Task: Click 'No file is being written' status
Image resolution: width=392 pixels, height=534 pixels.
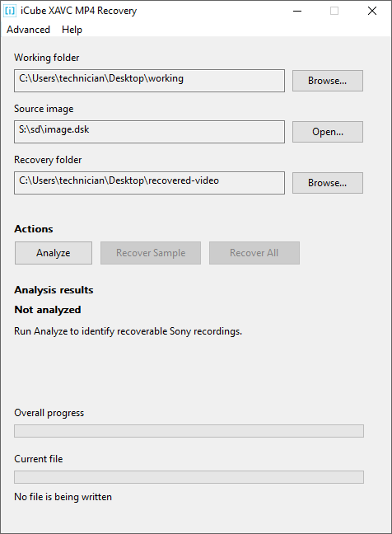Action: click(63, 497)
